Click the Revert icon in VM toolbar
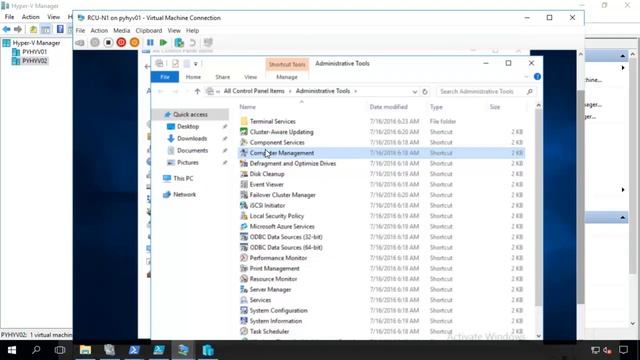 193,42
